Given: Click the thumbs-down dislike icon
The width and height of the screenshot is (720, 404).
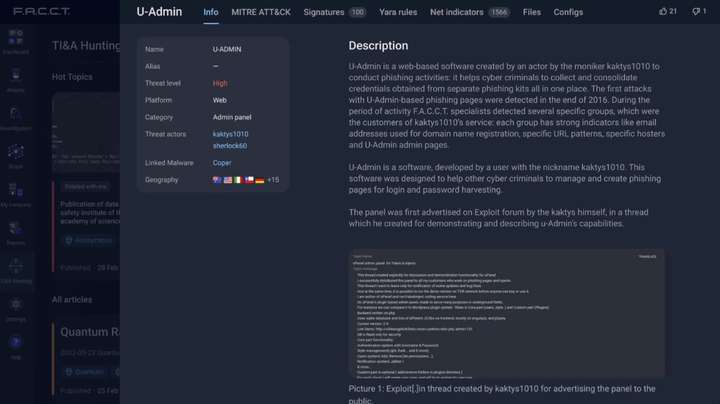Looking at the screenshot, I should (x=696, y=11).
